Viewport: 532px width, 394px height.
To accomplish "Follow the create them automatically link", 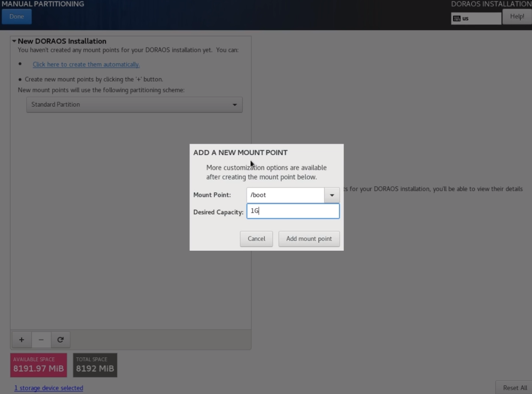I will point(86,65).
